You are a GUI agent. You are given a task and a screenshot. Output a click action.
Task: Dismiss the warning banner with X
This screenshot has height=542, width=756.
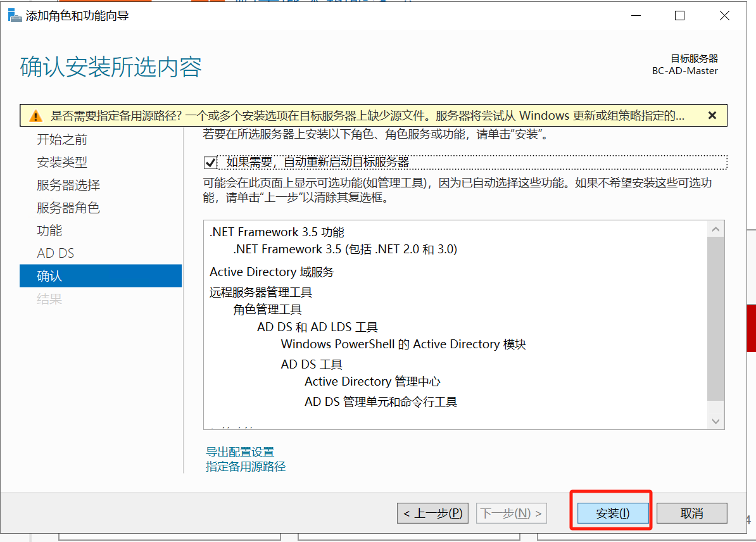712,115
